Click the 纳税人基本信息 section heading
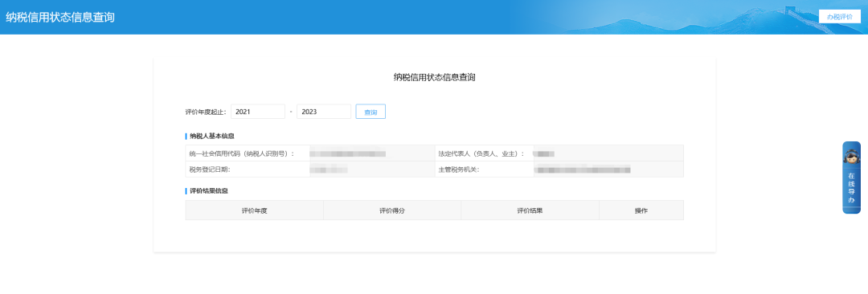The width and height of the screenshot is (868, 294). click(212, 137)
